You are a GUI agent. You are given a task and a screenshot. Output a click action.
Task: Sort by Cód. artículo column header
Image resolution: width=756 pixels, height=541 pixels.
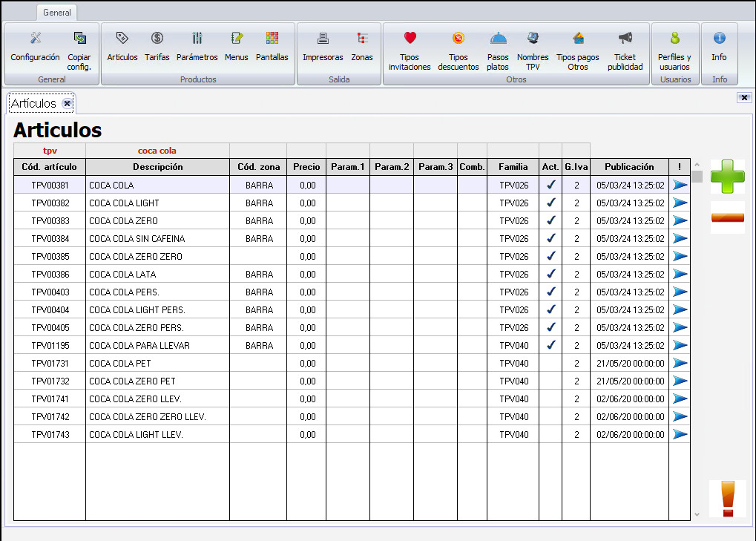click(50, 167)
